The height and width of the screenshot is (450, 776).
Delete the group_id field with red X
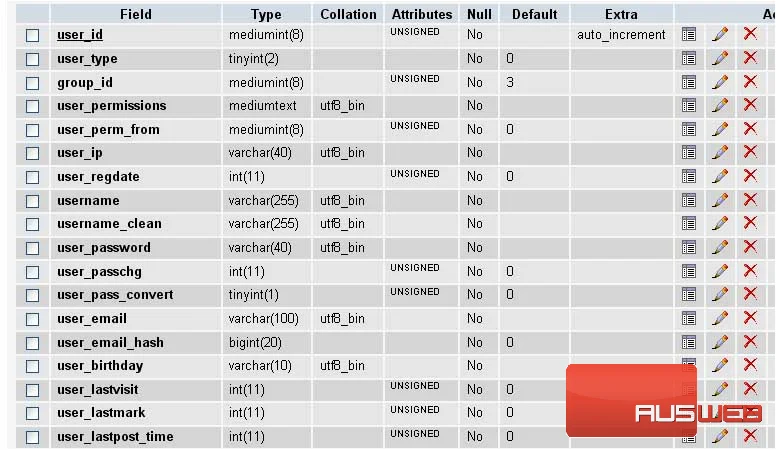[x=750, y=82]
